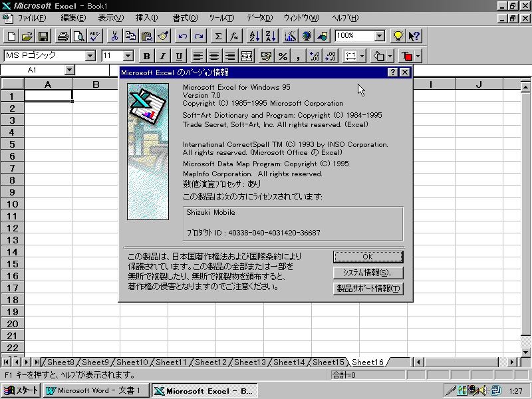532x399 pixels.
Task: Open the 書式(O) menu
Action: 186,18
